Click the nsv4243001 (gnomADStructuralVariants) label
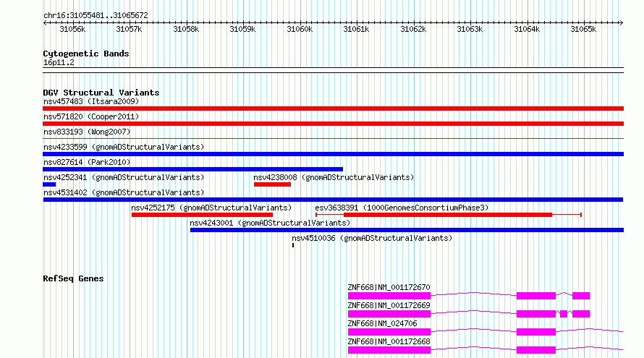The width and height of the screenshot is (644, 358). coord(270,223)
